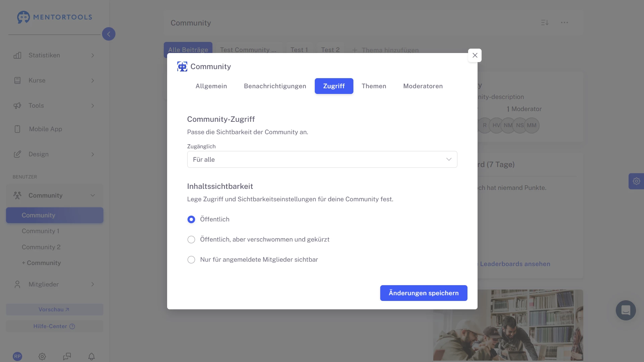
Task: Choose Öffentlich, aber verschwommen und gekürzt
Action: 191,240
